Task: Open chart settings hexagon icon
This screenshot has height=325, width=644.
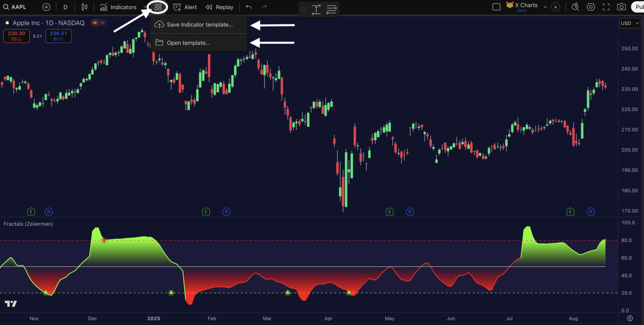Action: pos(591,7)
